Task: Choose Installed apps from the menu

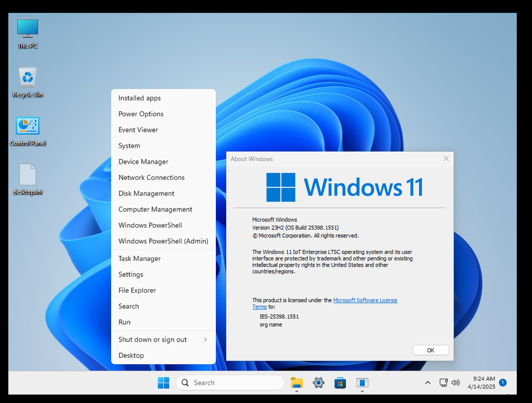Action: pyautogui.click(x=164, y=98)
